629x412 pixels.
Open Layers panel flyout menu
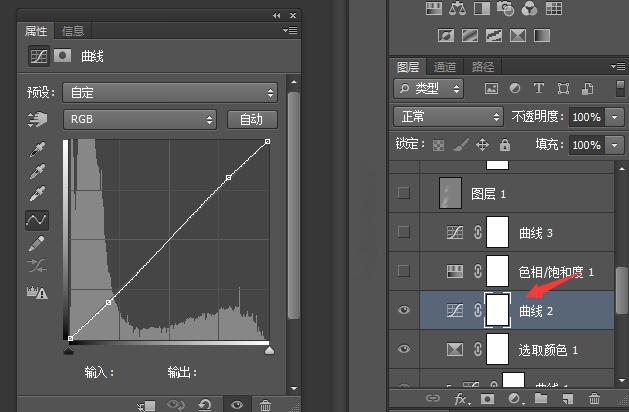pyautogui.click(x=618, y=66)
